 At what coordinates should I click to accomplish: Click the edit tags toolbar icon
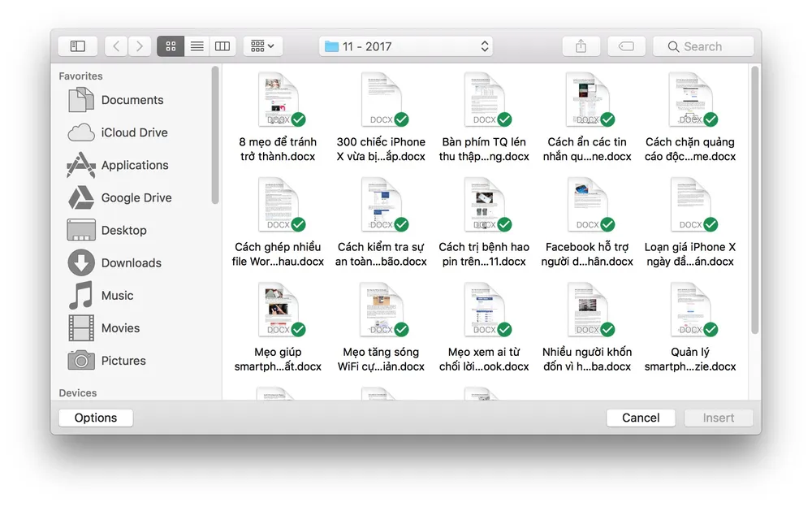tap(626, 46)
